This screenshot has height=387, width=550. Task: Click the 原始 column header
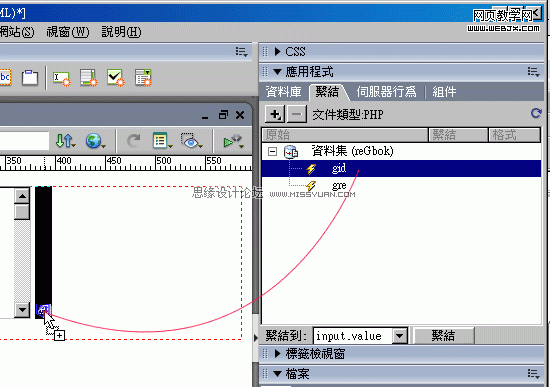point(344,135)
